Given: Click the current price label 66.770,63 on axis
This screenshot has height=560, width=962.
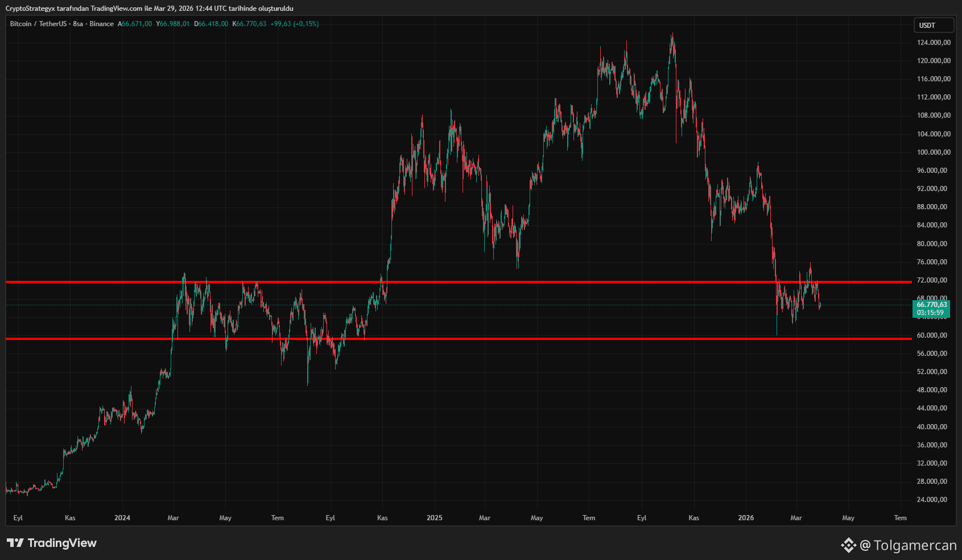Looking at the screenshot, I should pos(932,305).
